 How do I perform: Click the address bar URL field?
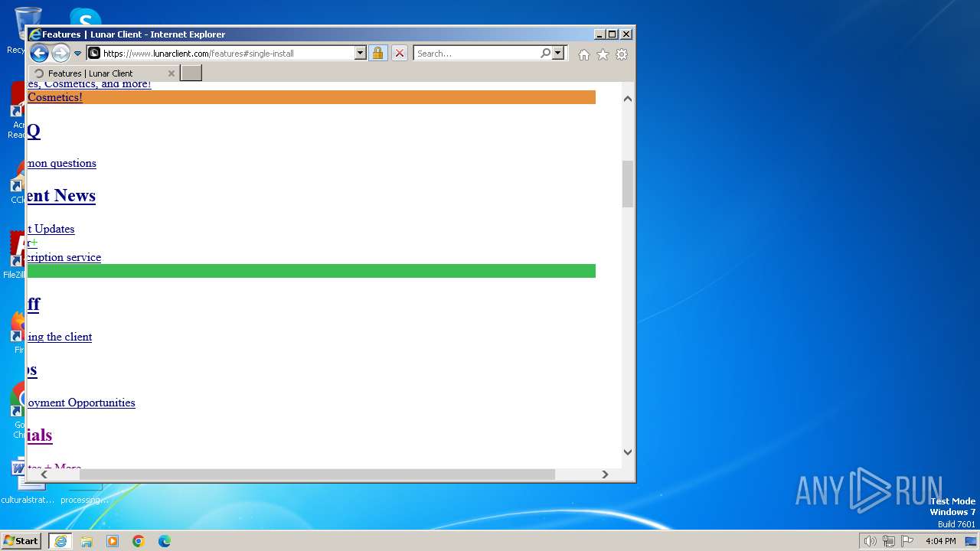227,54
